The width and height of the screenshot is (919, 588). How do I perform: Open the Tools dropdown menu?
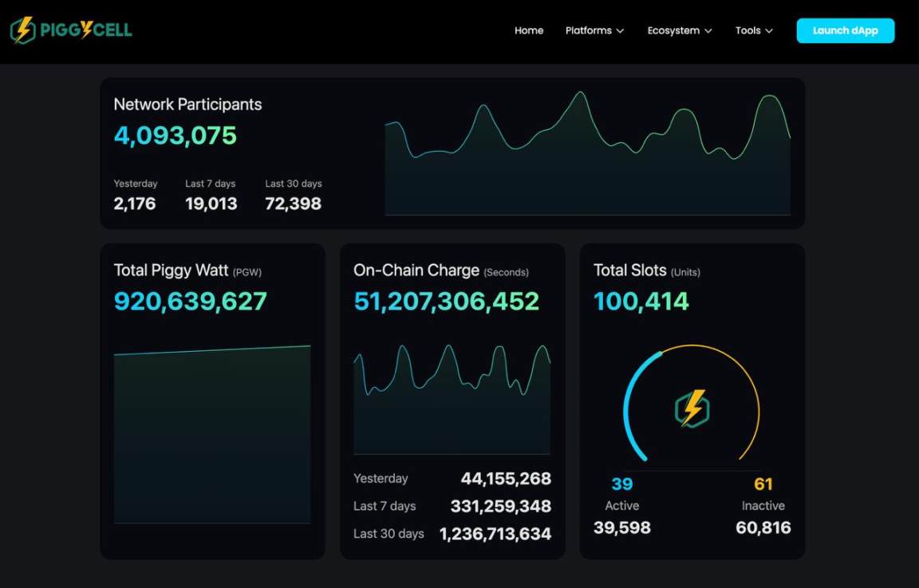tap(754, 30)
